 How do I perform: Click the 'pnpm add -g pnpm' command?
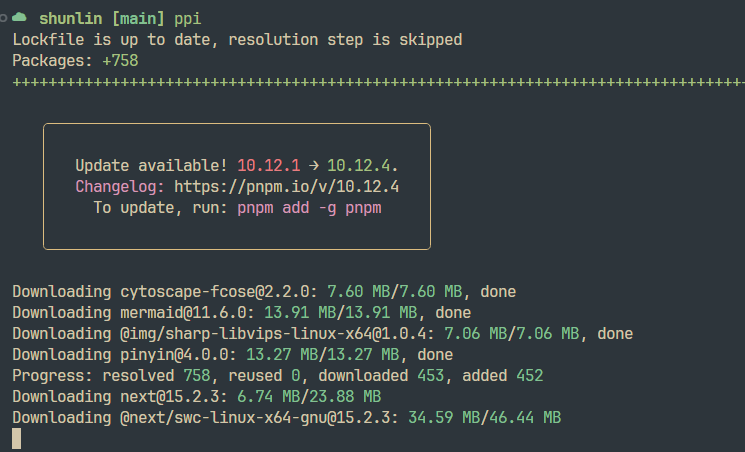(309, 208)
